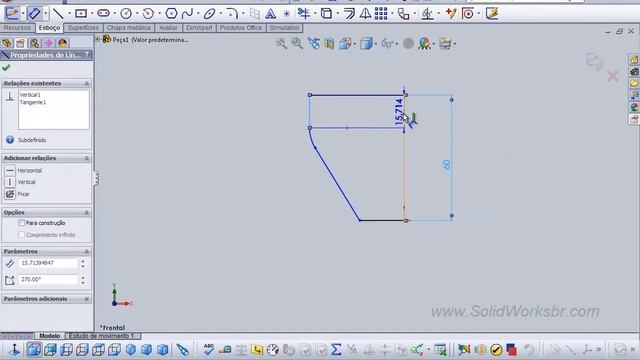Collapse the Parâmetros section
Screen dimensions: 640x360
(x=87, y=251)
